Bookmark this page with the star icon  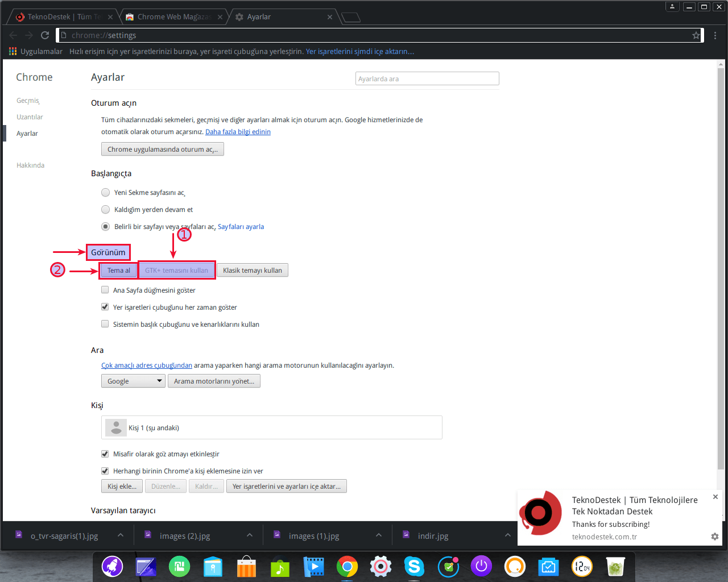click(696, 35)
